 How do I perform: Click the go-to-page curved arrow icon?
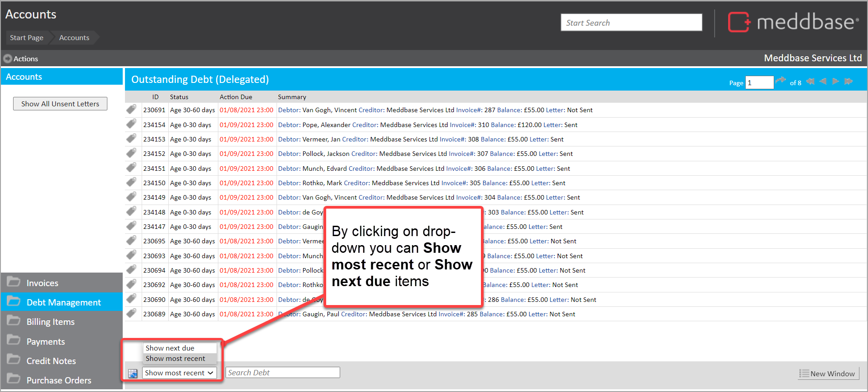point(780,81)
